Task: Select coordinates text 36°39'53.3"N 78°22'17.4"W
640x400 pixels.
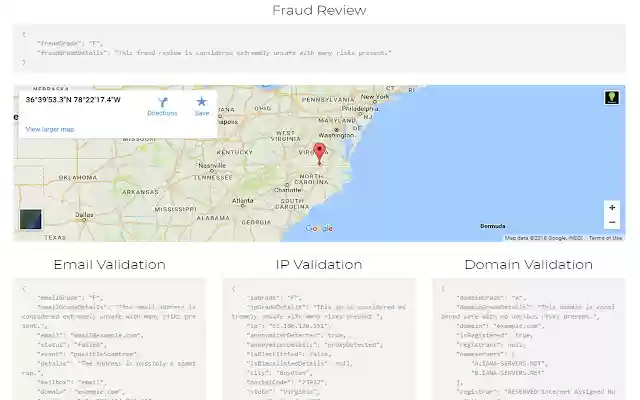Action: coord(73,100)
